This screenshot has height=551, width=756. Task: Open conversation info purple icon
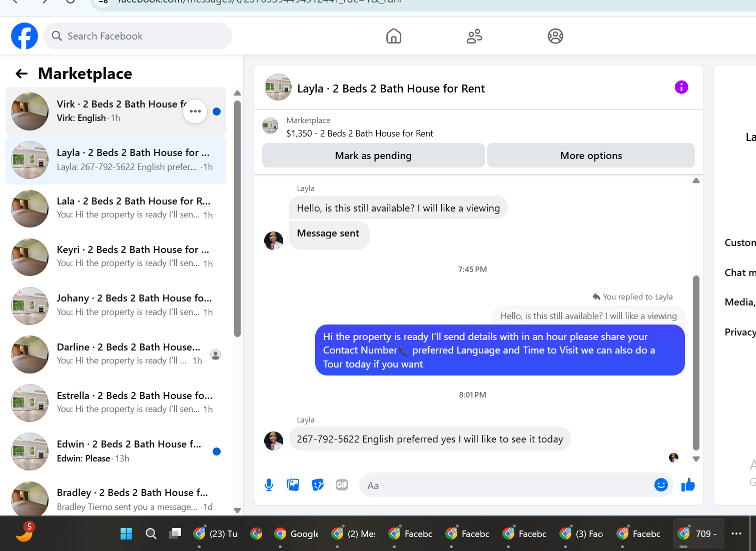(681, 87)
